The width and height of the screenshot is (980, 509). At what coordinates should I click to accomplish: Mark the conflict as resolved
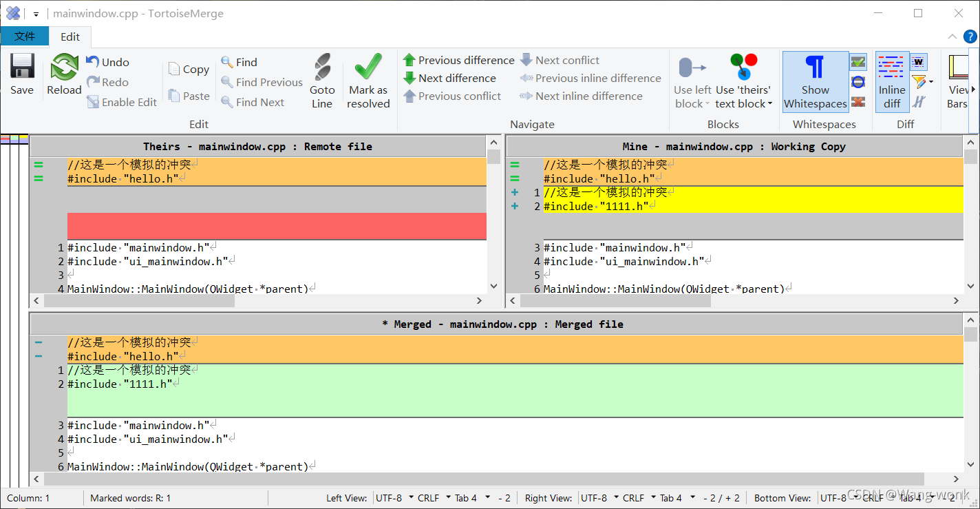pos(368,81)
